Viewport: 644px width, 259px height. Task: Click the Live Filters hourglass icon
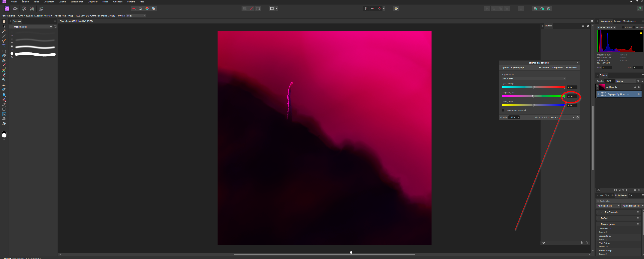click(627, 190)
